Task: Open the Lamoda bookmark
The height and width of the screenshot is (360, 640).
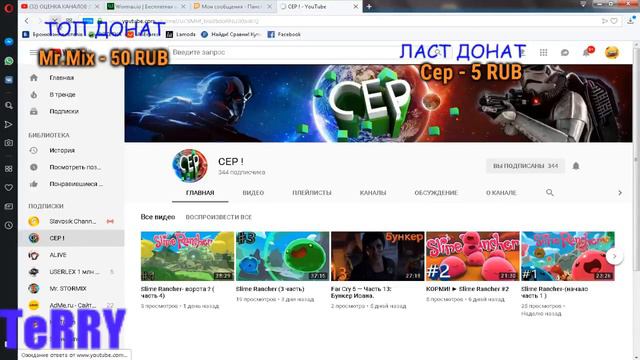Action: (x=181, y=34)
